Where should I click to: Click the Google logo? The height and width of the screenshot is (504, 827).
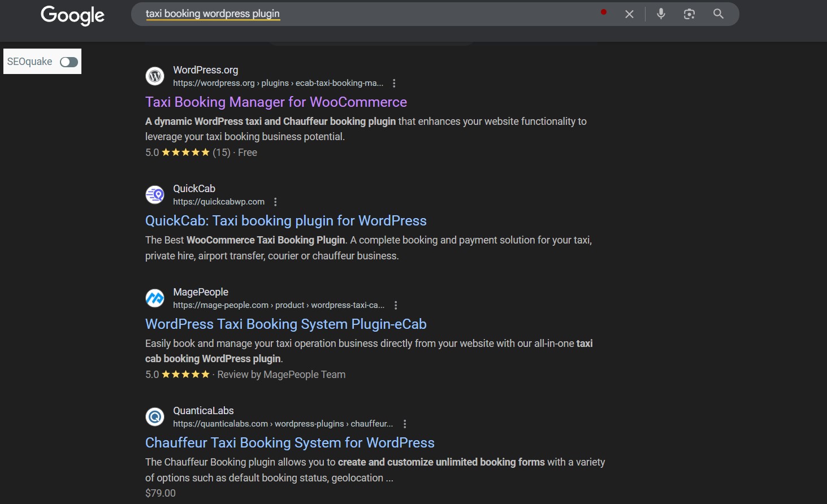pos(72,15)
